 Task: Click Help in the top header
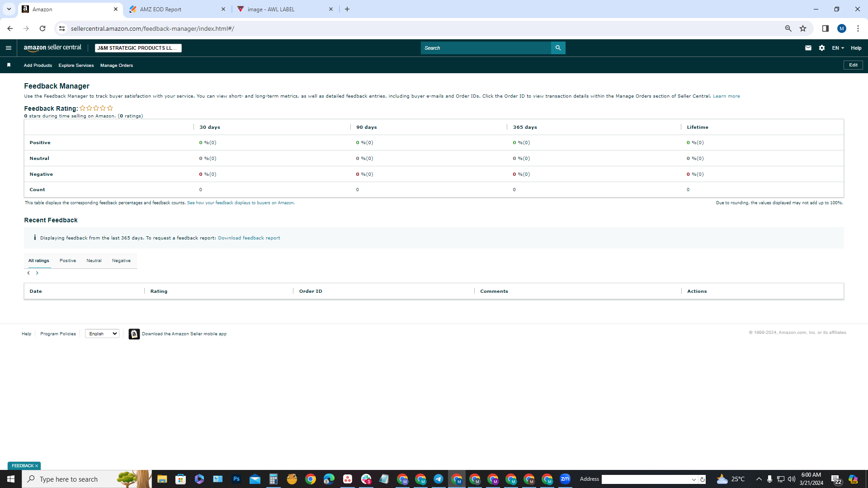856,48
